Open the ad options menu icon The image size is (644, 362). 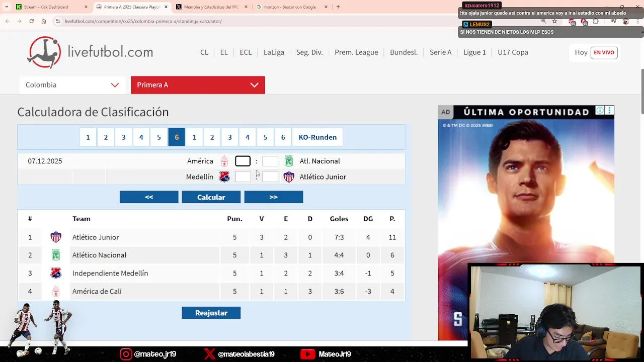click(x=609, y=111)
